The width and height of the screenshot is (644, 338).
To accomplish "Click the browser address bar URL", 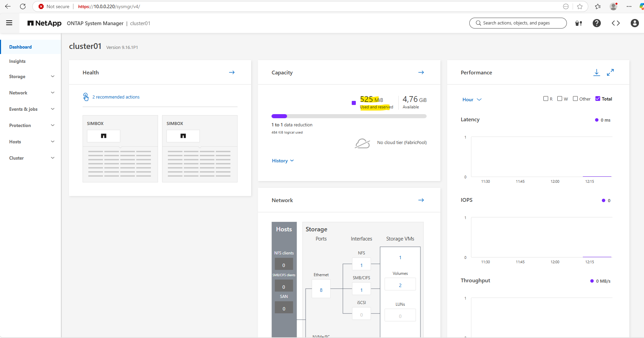I will point(109,6).
